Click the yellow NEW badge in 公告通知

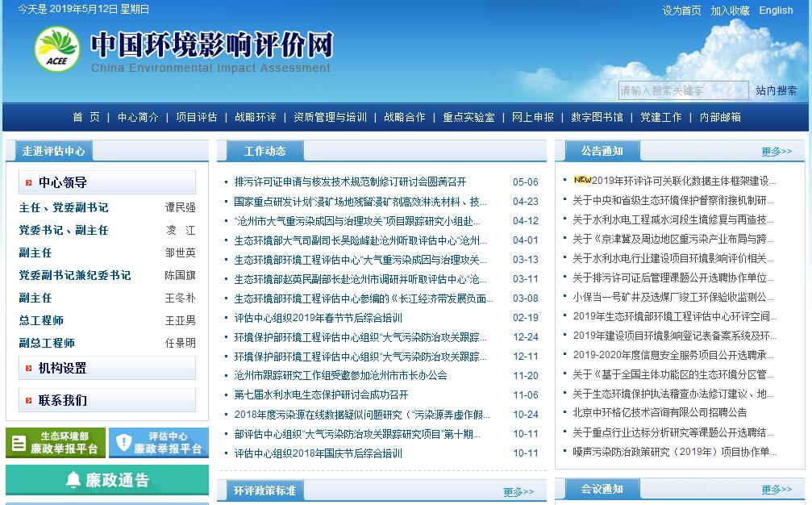tap(582, 181)
